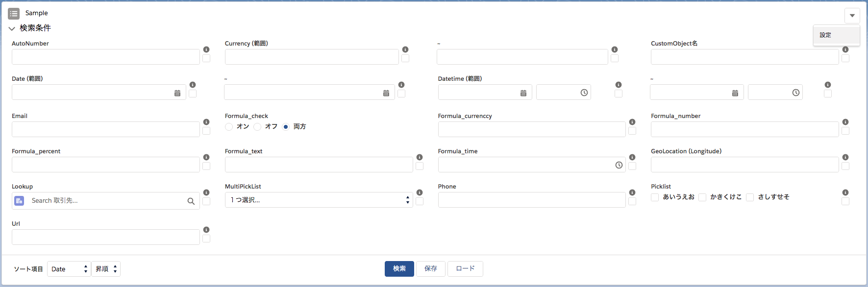The image size is (868, 287).
Task: Click the ロード load button
Action: click(465, 269)
